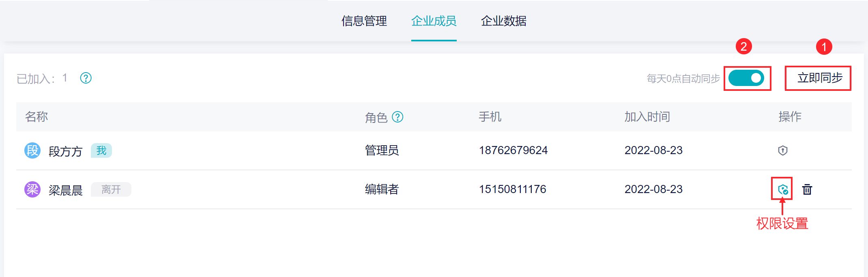Click the 加入时间 column header

point(647,117)
